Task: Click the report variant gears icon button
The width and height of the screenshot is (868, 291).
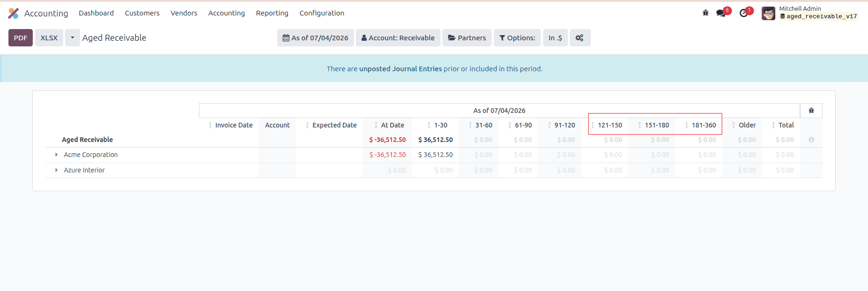Action: click(580, 38)
